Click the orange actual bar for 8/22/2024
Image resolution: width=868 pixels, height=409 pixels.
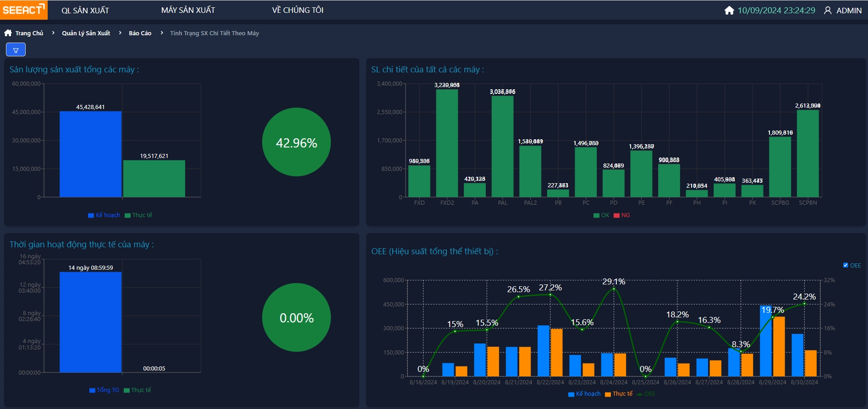(x=557, y=353)
